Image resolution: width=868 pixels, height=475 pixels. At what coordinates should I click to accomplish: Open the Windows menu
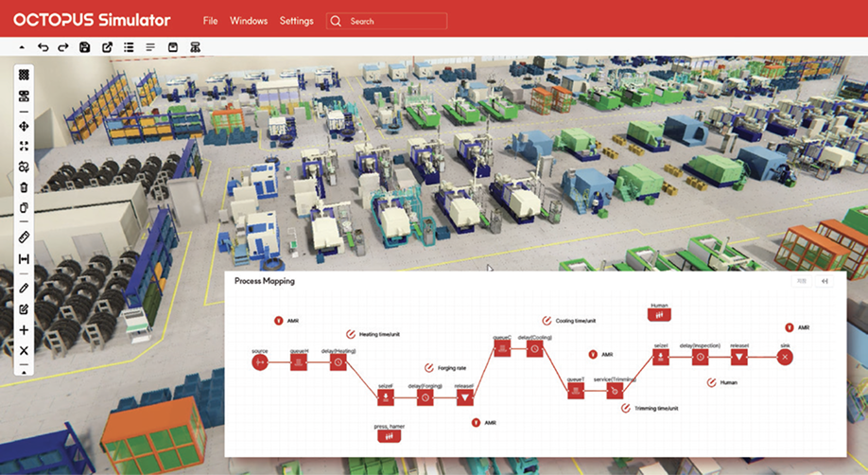249,21
